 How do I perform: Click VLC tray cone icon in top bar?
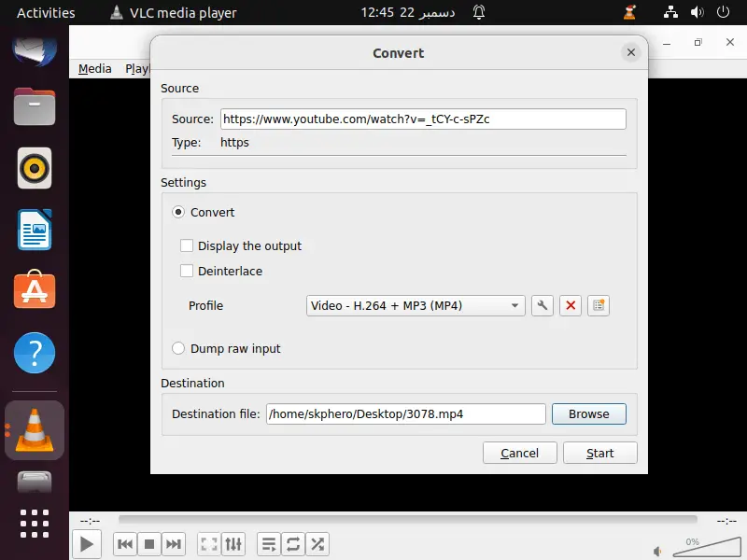coord(629,12)
